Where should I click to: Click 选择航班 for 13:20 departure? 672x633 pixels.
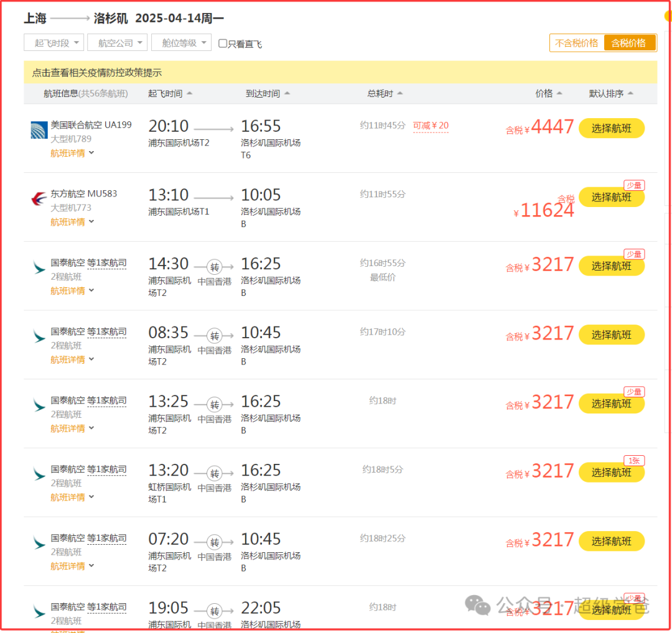tap(612, 473)
